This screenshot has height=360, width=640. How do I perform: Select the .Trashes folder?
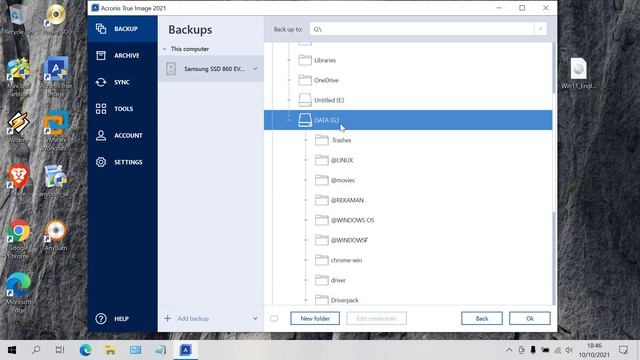[x=341, y=140]
